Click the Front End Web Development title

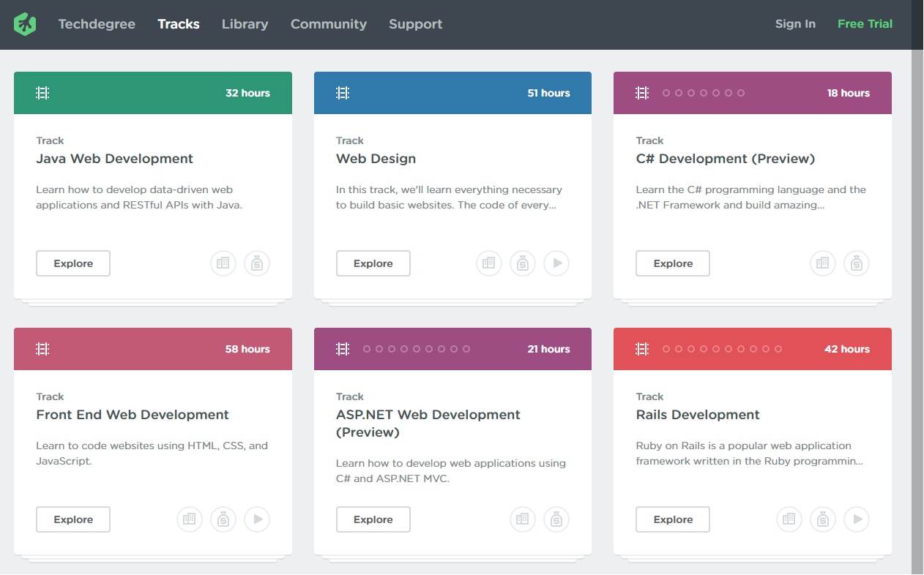point(133,415)
